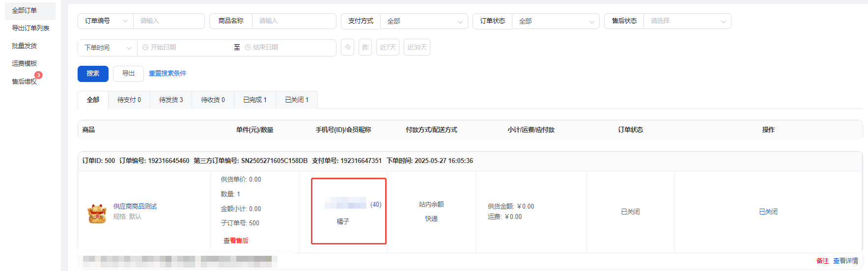Click the 导出 export button

[128, 74]
